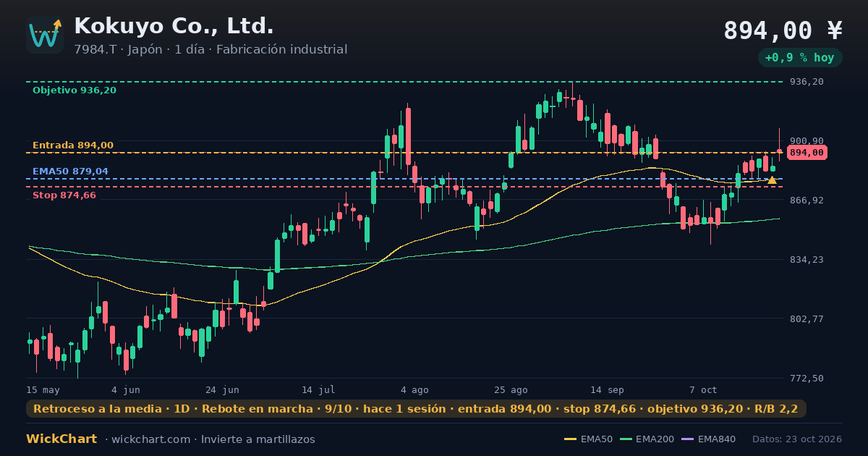Click the orange triangle signal marker on chart

(x=772, y=180)
